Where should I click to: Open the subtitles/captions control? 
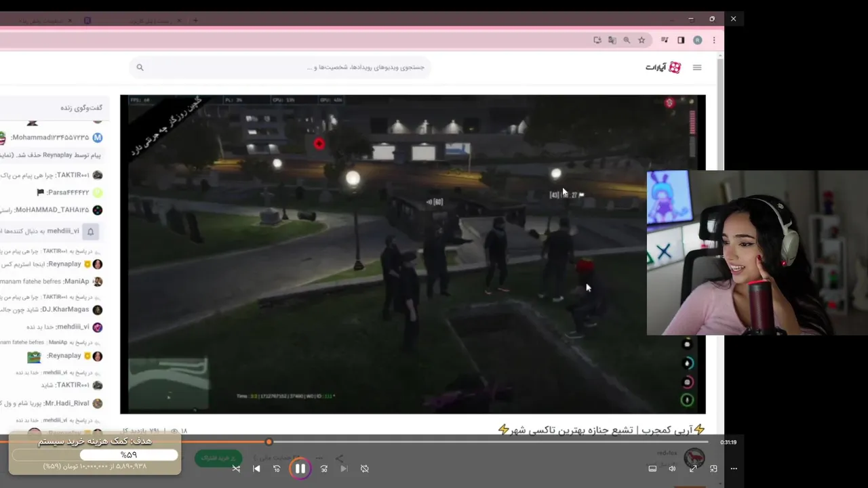(x=652, y=468)
